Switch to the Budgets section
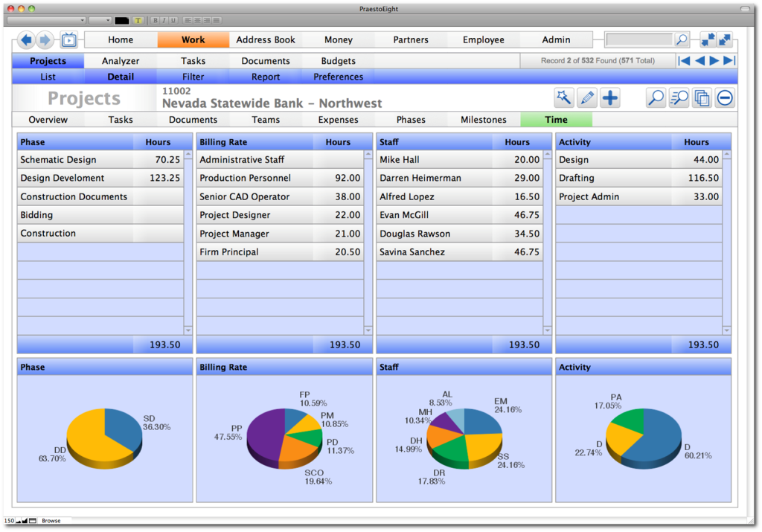762x532 pixels. [339, 61]
